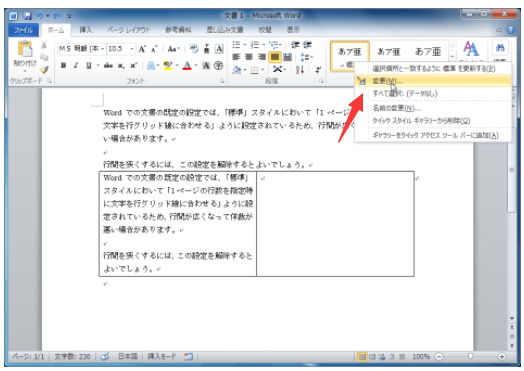Viewport: 524px width, 371px height.
Task: Toggle Center paragraph alignment
Action: coord(249,57)
